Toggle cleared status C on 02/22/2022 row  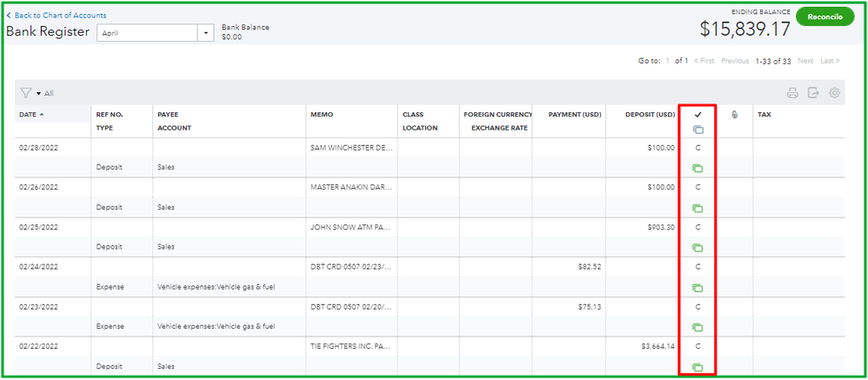[698, 346]
